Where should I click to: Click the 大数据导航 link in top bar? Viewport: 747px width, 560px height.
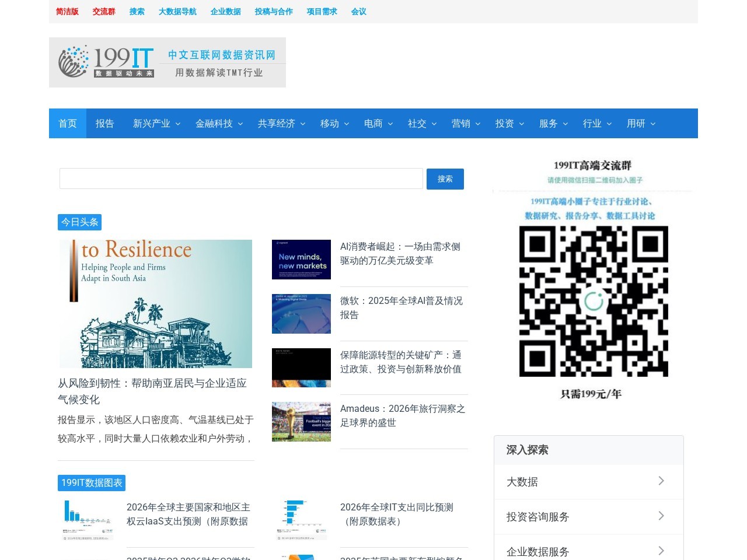177,11
